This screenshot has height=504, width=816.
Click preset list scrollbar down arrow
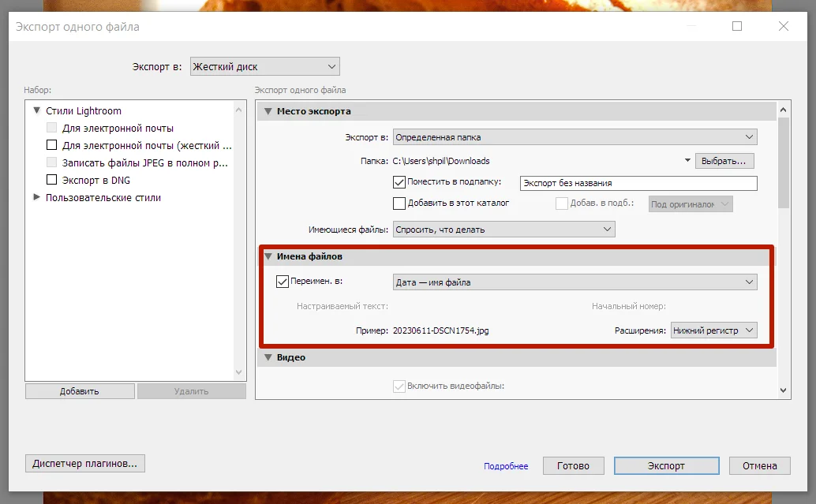pyautogui.click(x=239, y=372)
